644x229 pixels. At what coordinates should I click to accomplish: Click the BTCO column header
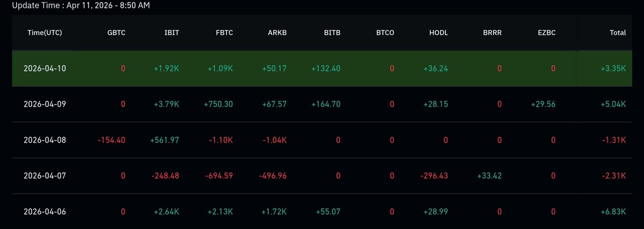coord(385,33)
